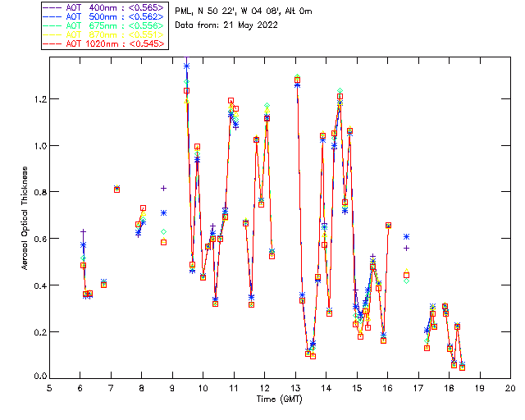The image size is (525, 420).
Task: Click the 0.6 tick label on vertical axis
Action: 38,239
